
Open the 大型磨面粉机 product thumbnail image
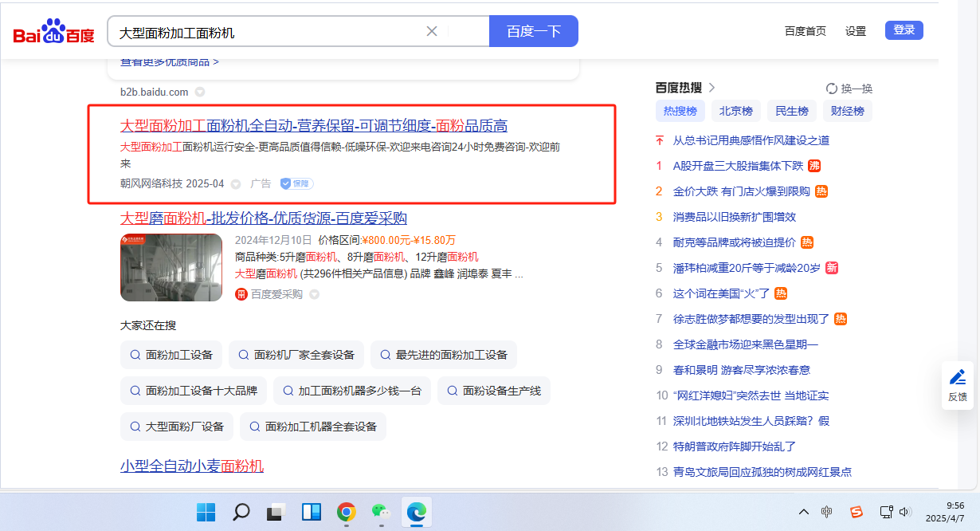point(171,267)
